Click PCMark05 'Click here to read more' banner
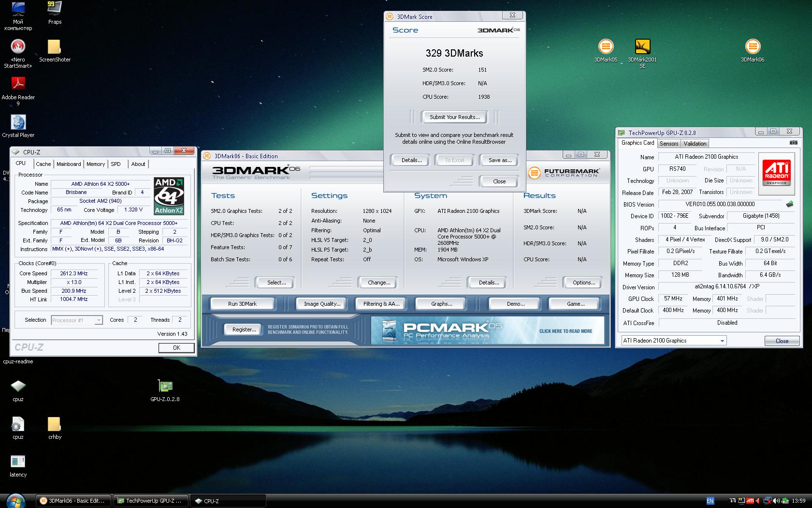Image resolution: width=812 pixels, height=508 pixels. point(487,330)
